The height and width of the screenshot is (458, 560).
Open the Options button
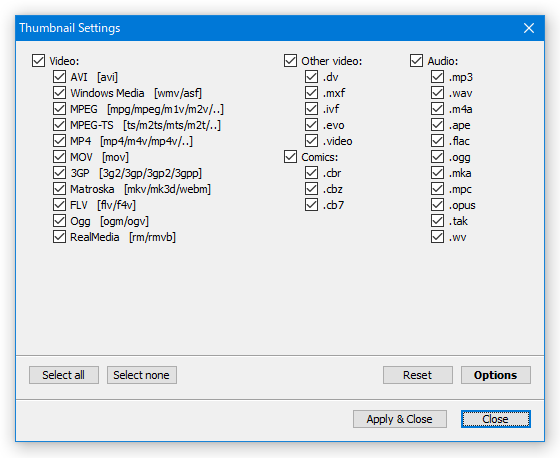(496, 375)
